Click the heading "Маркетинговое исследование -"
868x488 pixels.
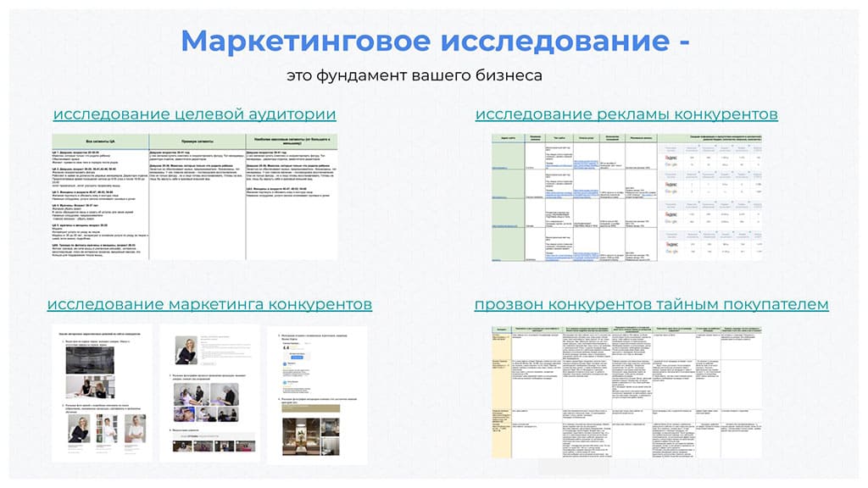[x=435, y=40]
